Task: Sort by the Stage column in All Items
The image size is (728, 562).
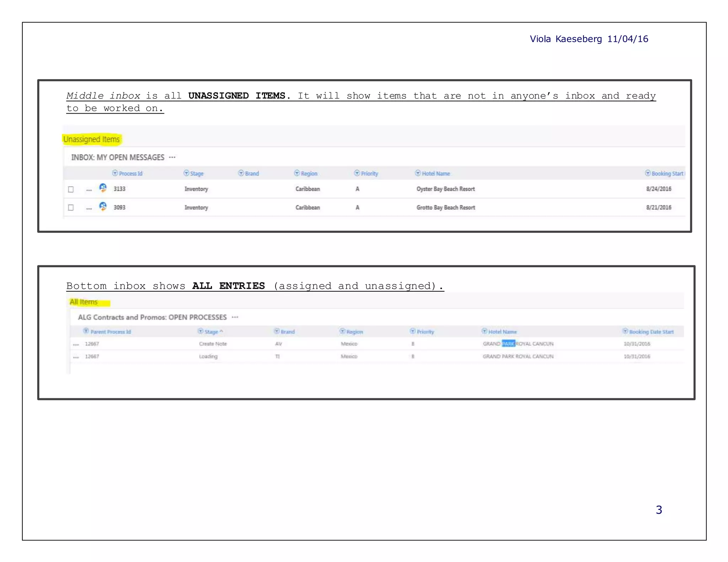Action: [211, 332]
